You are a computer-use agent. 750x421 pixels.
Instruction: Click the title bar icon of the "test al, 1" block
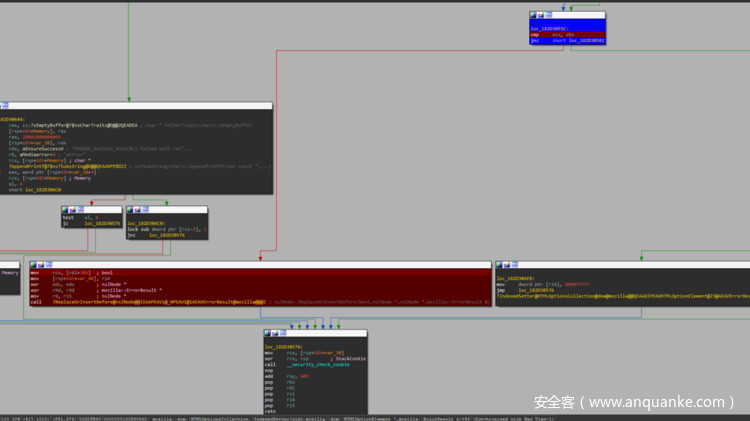click(x=66, y=210)
